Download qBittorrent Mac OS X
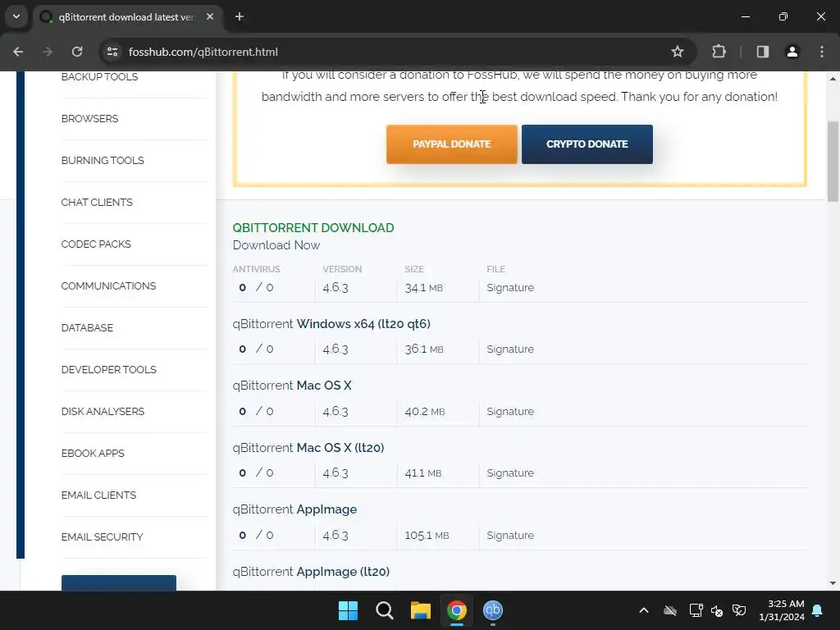The image size is (840, 630). coord(292,386)
